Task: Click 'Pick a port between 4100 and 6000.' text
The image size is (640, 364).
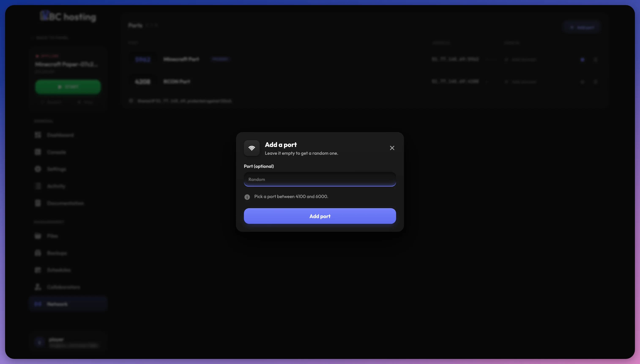Action: (291, 197)
